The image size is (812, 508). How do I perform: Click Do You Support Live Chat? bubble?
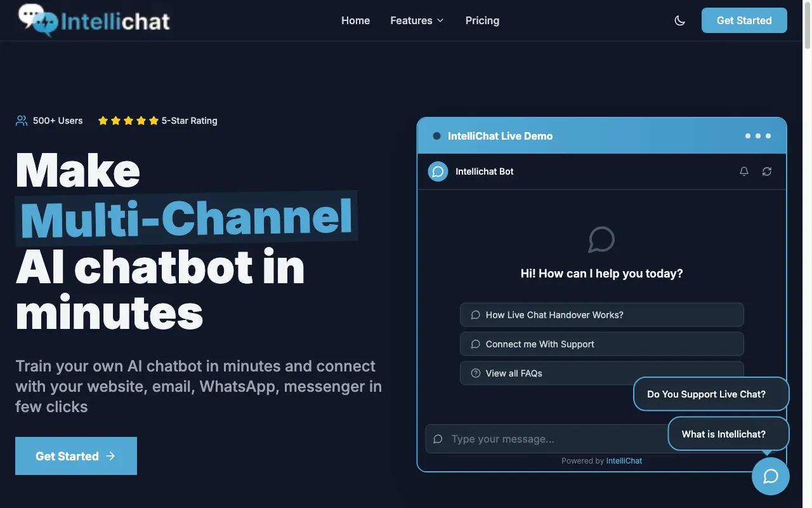(x=711, y=394)
